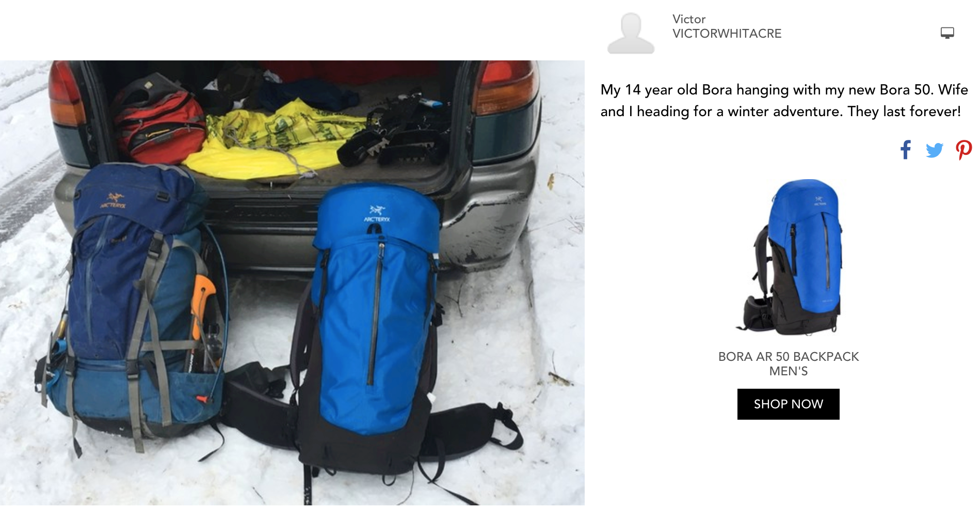Screen dimensions: 980x525
Task: Open Victor's default avatar profile picture
Action: point(631,34)
